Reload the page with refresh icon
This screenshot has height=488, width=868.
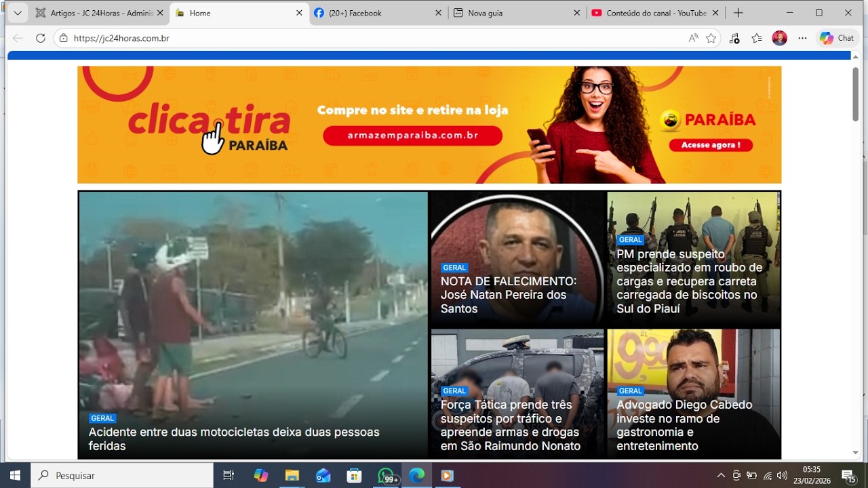41,39
